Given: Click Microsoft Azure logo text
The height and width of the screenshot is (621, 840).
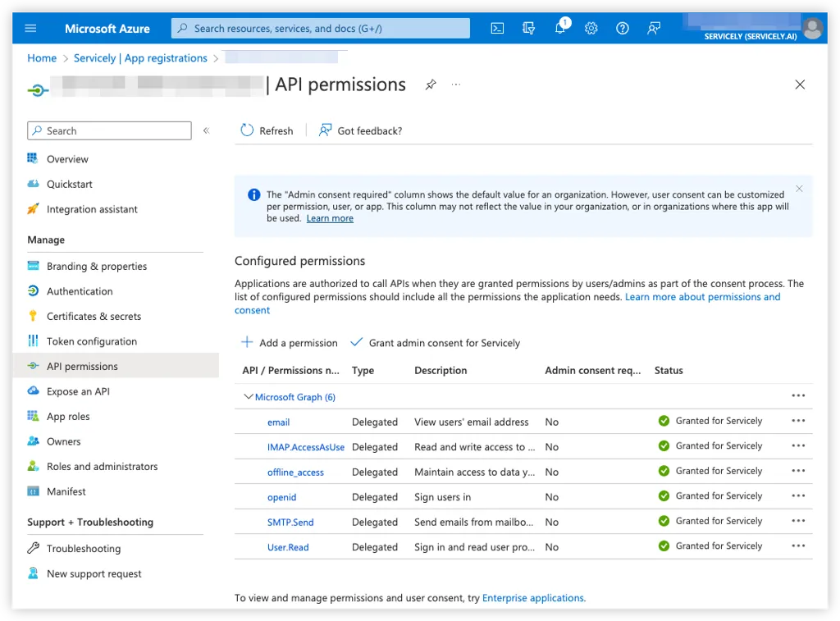Looking at the screenshot, I should pyautogui.click(x=107, y=29).
